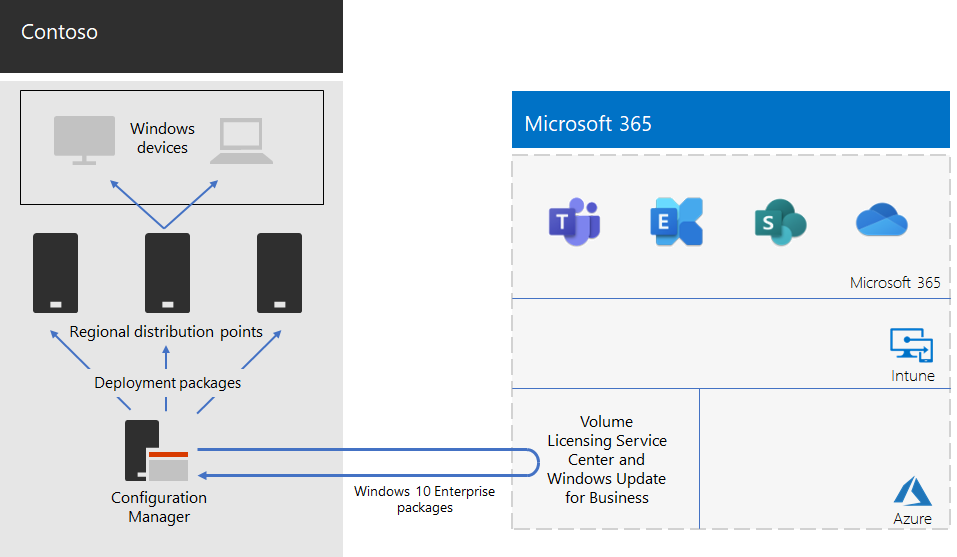
Task: Click the 'Deployment packages' label
Action: 168,383
